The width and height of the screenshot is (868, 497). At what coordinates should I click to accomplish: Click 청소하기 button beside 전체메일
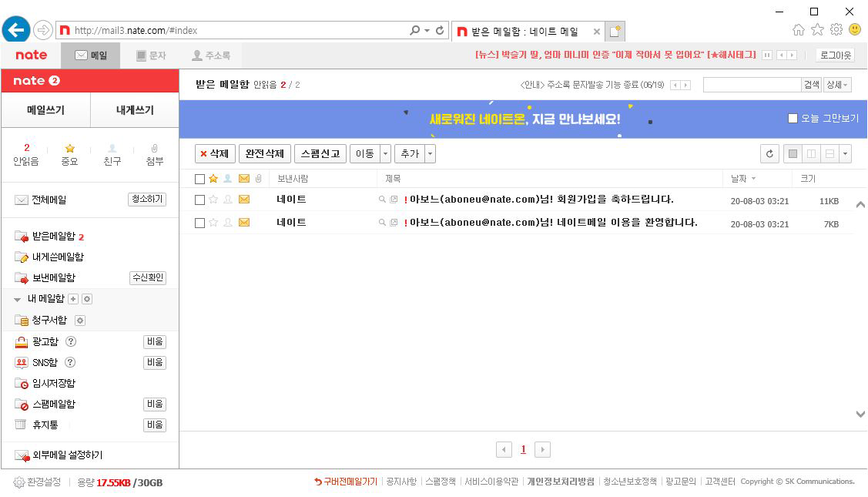tap(147, 199)
